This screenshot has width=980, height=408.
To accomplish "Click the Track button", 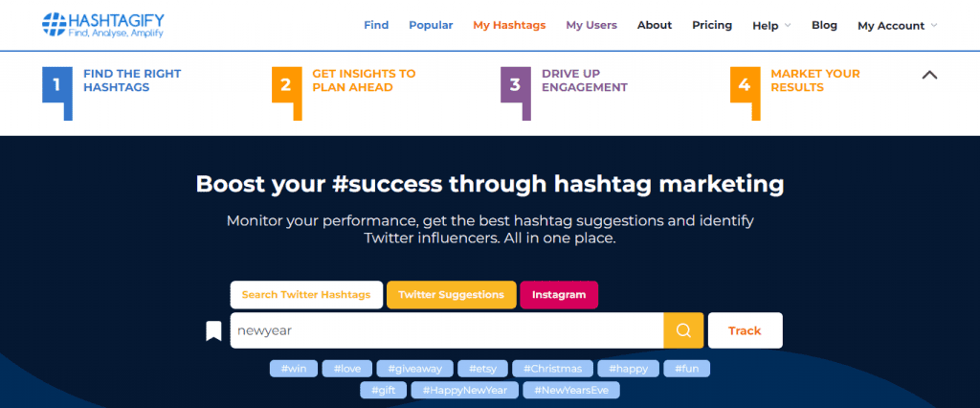I will (745, 330).
